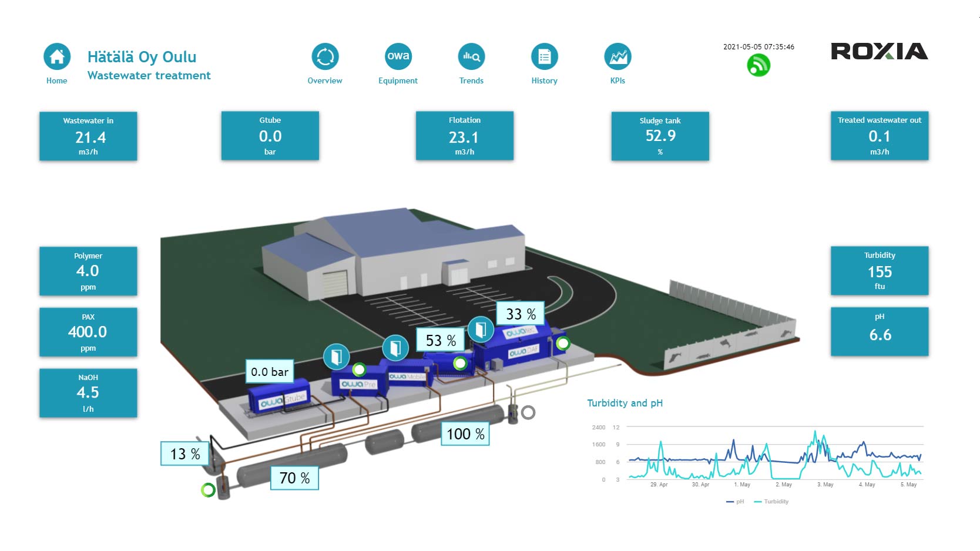The width and height of the screenshot is (980, 551).
Task: Click grey status ring near 100 % tank
Action: 528,412
